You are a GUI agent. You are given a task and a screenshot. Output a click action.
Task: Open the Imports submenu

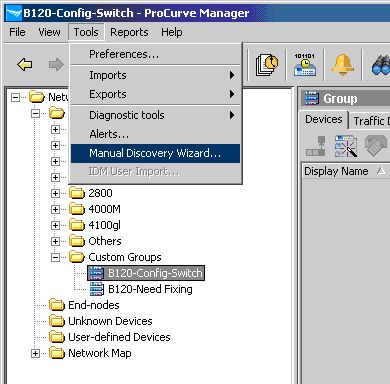(x=155, y=75)
